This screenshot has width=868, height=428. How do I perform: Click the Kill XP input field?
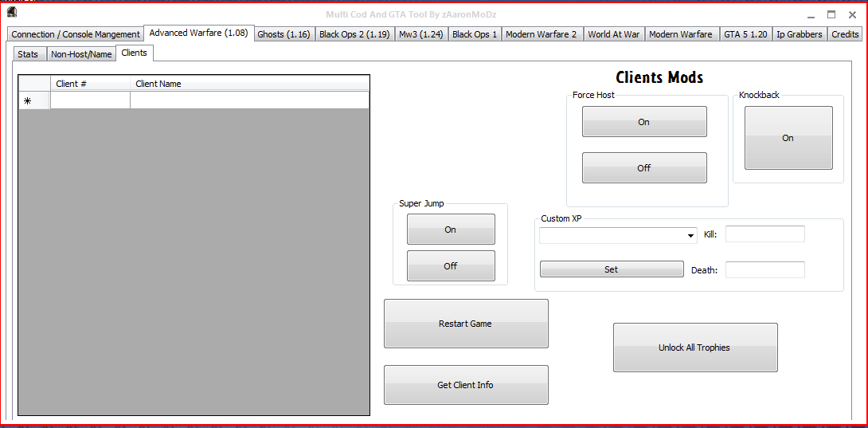[765, 234]
